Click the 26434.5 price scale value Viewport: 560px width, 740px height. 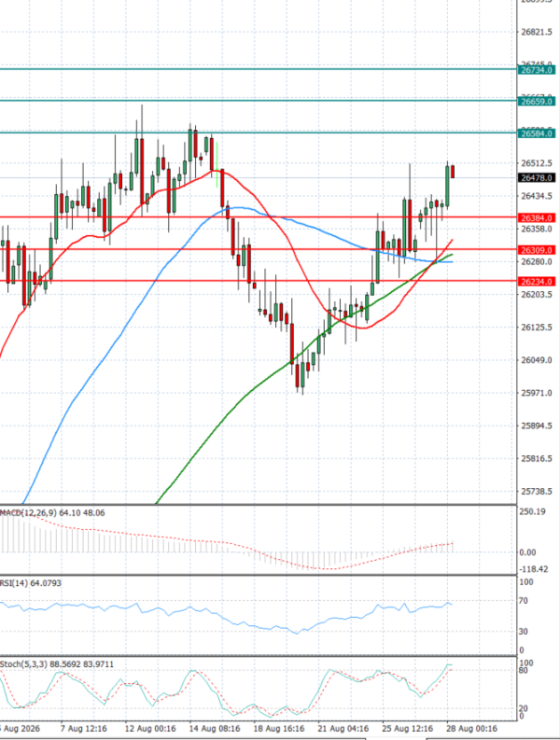537,196
